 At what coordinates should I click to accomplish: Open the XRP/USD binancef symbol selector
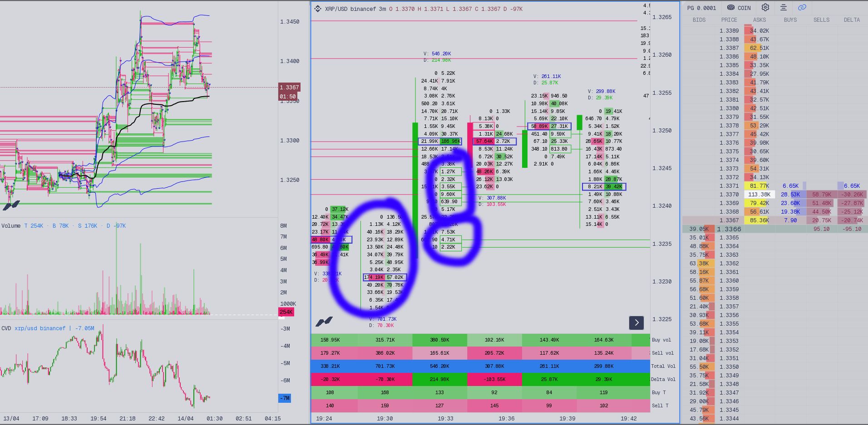click(348, 9)
